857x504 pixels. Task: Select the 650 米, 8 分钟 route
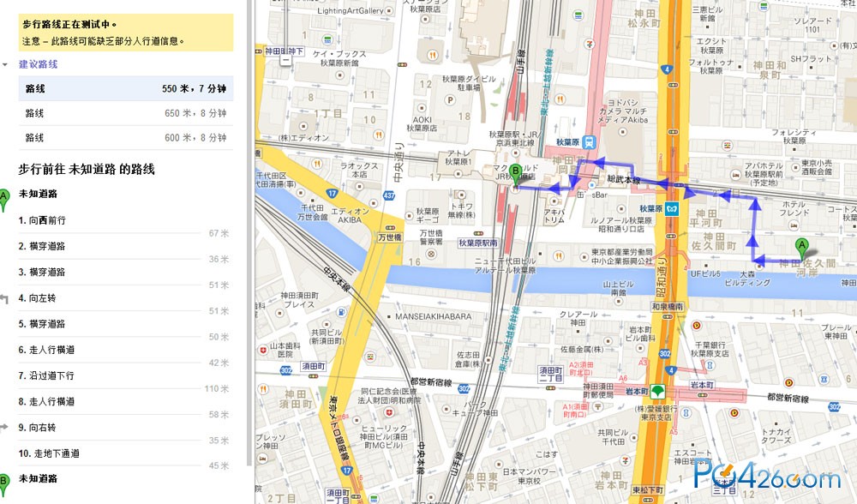pos(126,113)
